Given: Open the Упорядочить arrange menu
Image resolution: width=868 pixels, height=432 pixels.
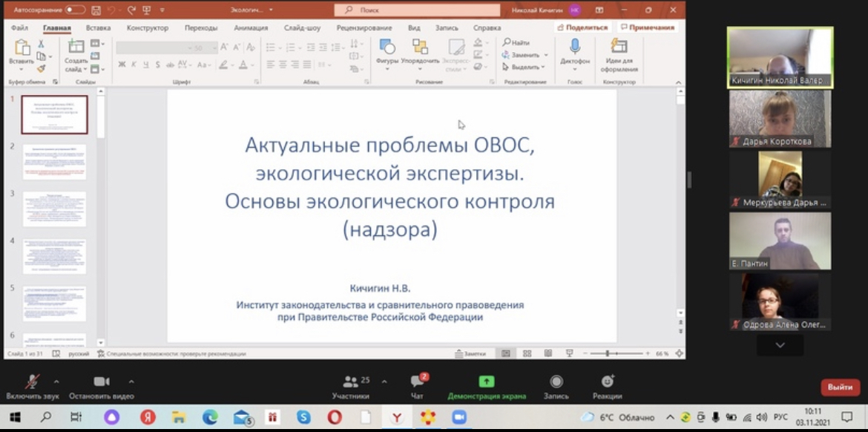Looking at the screenshot, I should (420, 54).
